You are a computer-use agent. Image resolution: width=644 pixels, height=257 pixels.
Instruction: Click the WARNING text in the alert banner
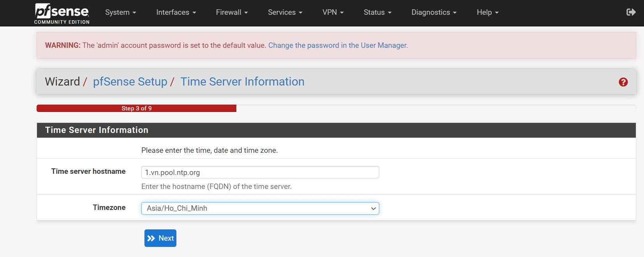[x=63, y=45]
